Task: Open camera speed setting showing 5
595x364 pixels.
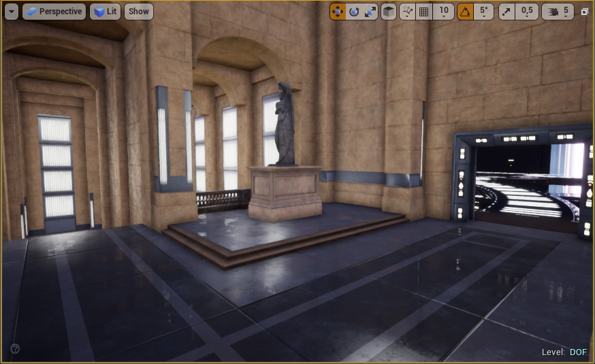Action: (558, 12)
